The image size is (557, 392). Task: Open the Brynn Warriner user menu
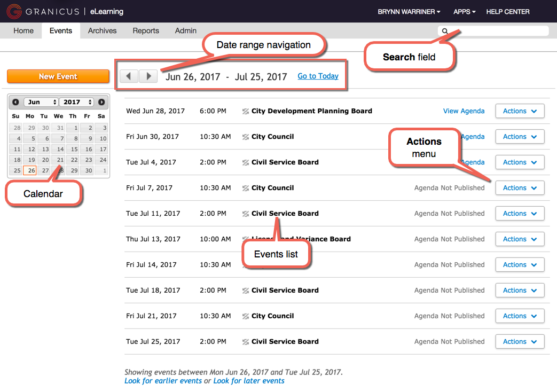point(409,11)
